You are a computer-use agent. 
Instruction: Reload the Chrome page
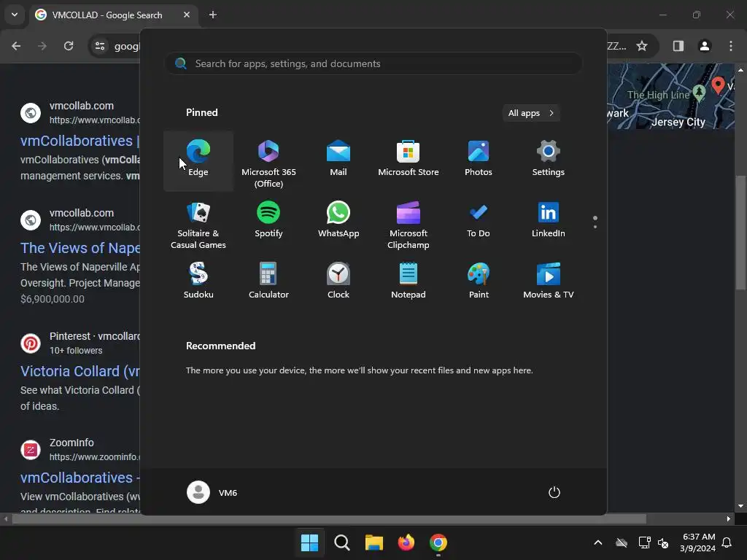69,46
